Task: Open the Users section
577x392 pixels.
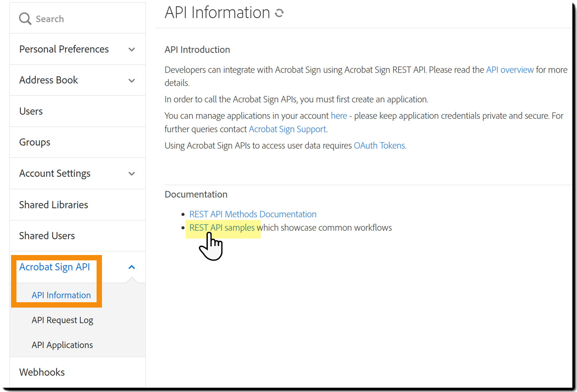Action: (31, 111)
